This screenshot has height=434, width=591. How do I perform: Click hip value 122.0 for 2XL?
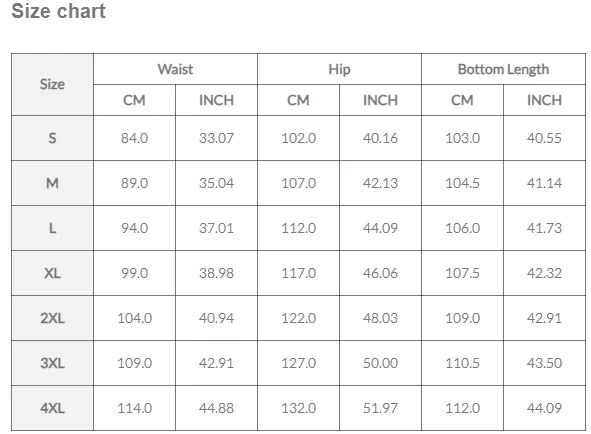(x=299, y=318)
